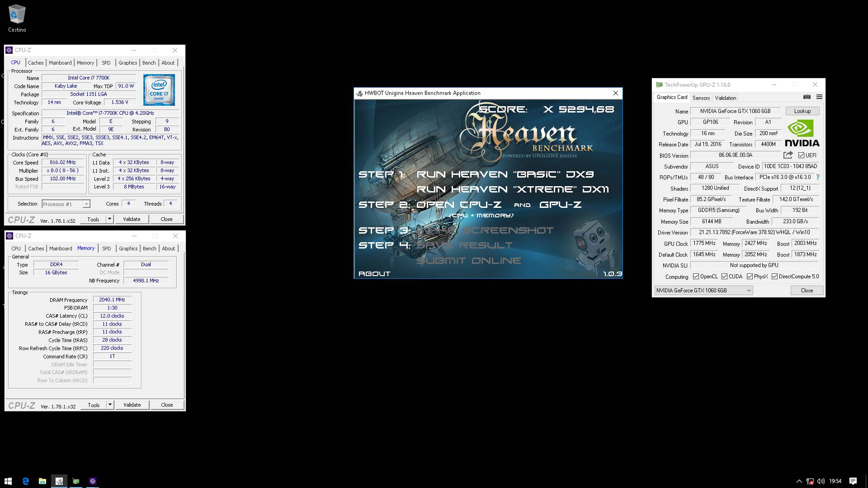Viewport: 868px width, 488px height.
Task: Click the network status tray icon
Action: 810,481
